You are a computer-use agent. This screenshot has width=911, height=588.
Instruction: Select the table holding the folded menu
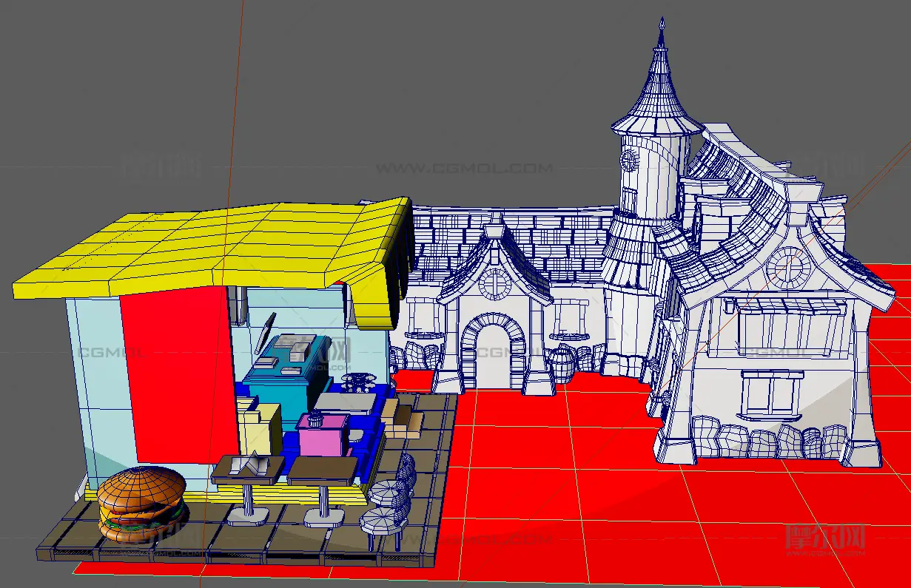pos(247,470)
